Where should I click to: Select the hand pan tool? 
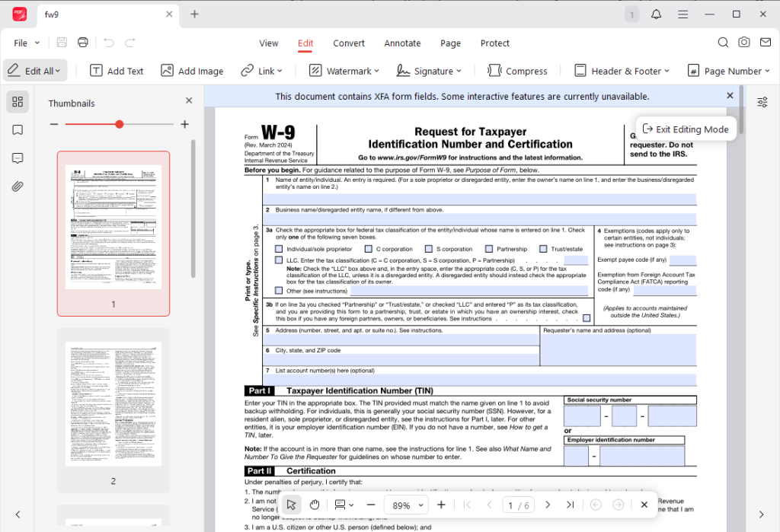315,505
